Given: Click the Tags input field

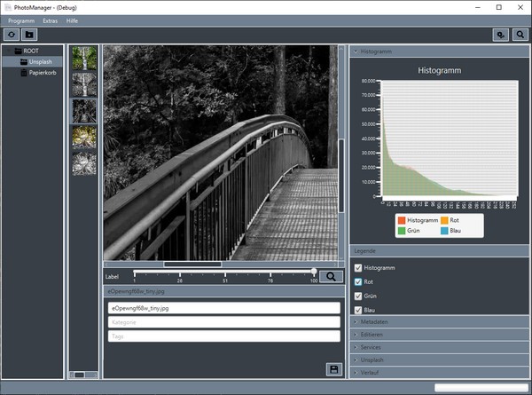Looking at the screenshot, I should 224,336.
